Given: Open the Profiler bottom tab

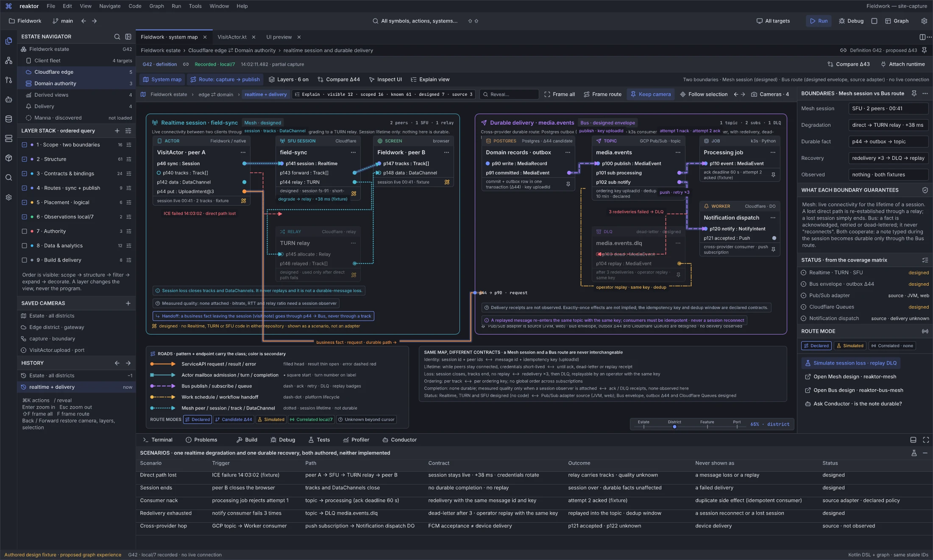Looking at the screenshot, I should pyautogui.click(x=356, y=440).
